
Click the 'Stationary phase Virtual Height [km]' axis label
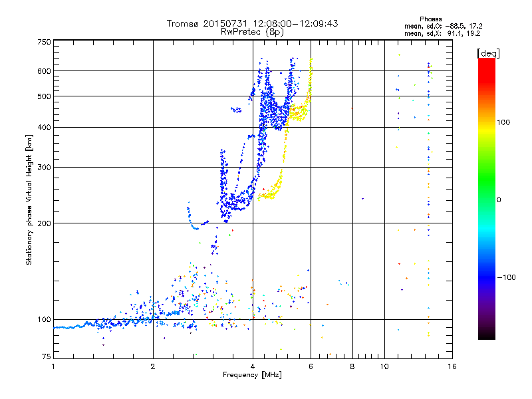29,199
